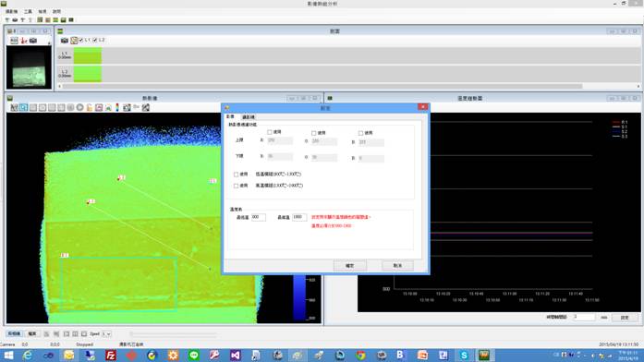This screenshot has height=362, width=644.
Task: Select the color scale gradient bar icon
Action: click(117, 107)
